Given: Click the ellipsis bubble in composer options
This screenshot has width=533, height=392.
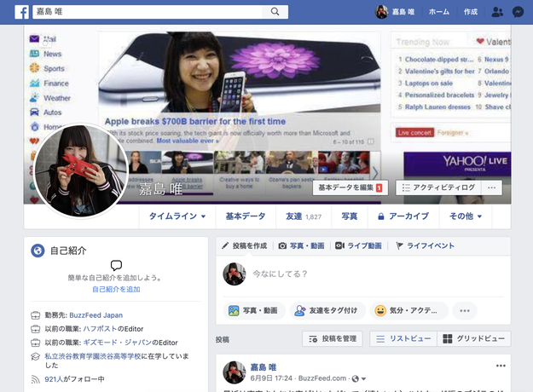Looking at the screenshot, I should coord(465,310).
